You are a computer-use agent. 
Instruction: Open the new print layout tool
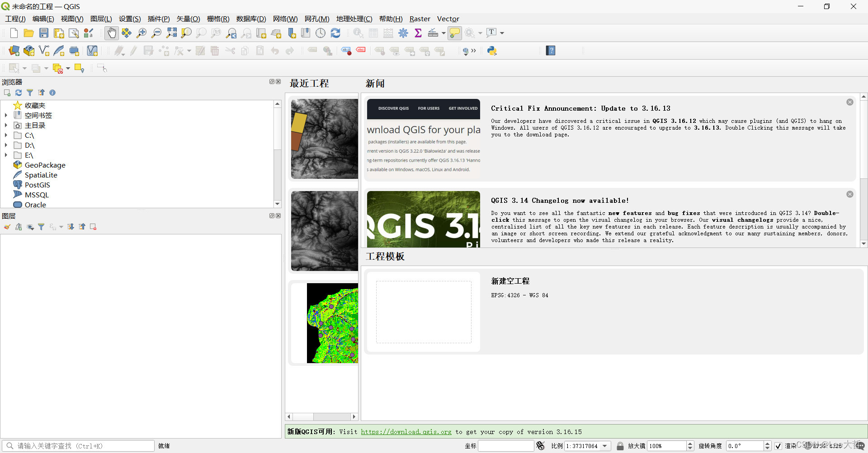point(59,33)
